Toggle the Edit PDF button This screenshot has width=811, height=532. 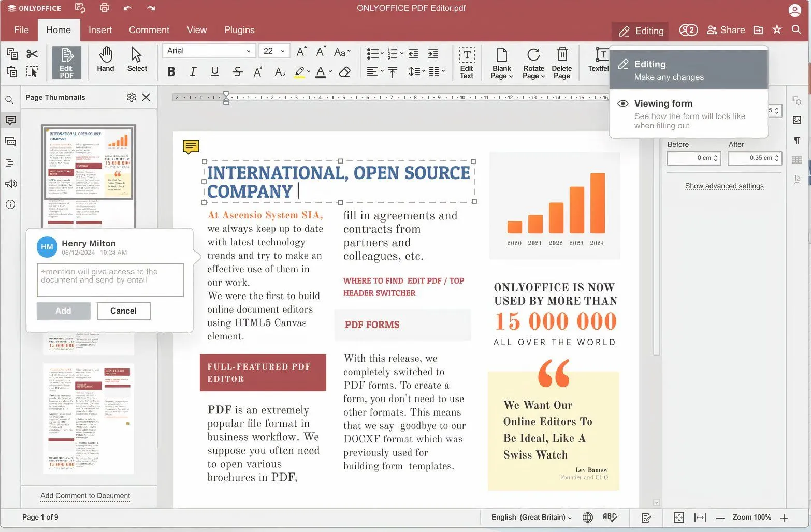(66, 63)
